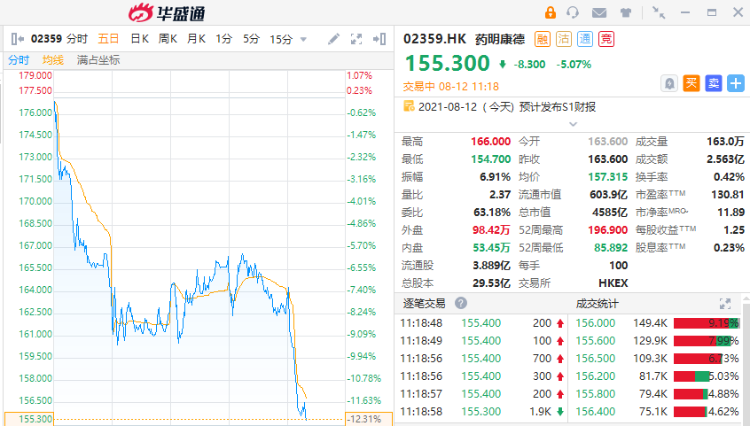Image resolution: width=750 pixels, height=426 pixels.
Task: Click the 均价 value 157.315
Action: coord(607,176)
